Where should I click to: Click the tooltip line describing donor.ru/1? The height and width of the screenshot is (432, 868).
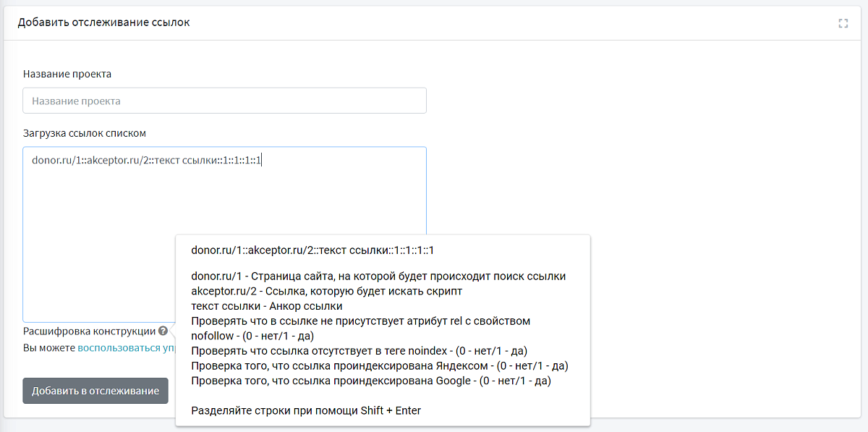coord(378,276)
